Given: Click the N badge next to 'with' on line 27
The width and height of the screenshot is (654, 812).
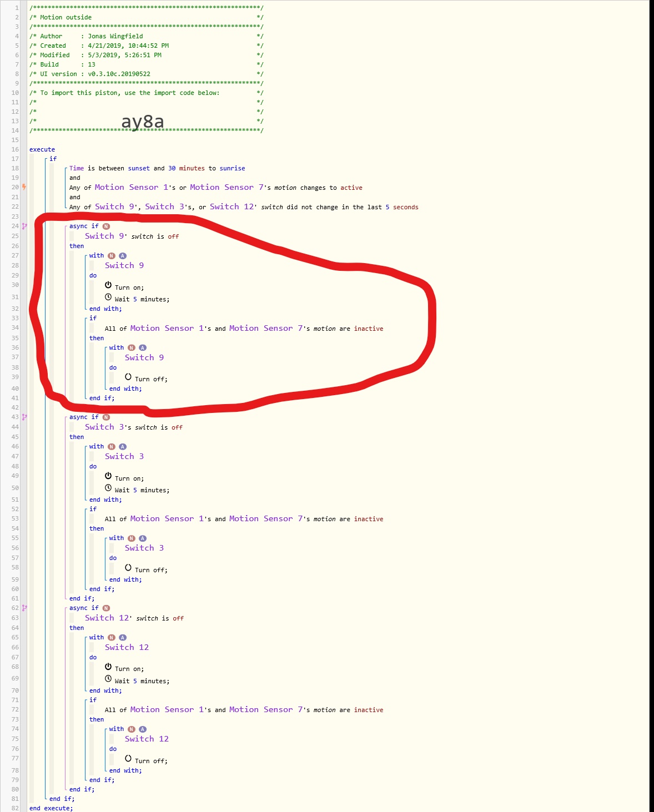Looking at the screenshot, I should (x=112, y=256).
